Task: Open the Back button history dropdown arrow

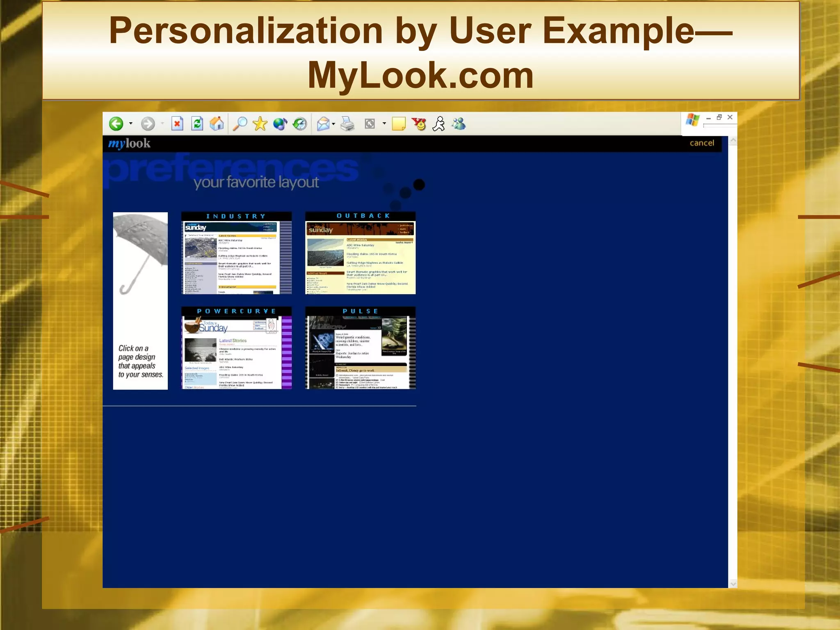Action: [131, 123]
